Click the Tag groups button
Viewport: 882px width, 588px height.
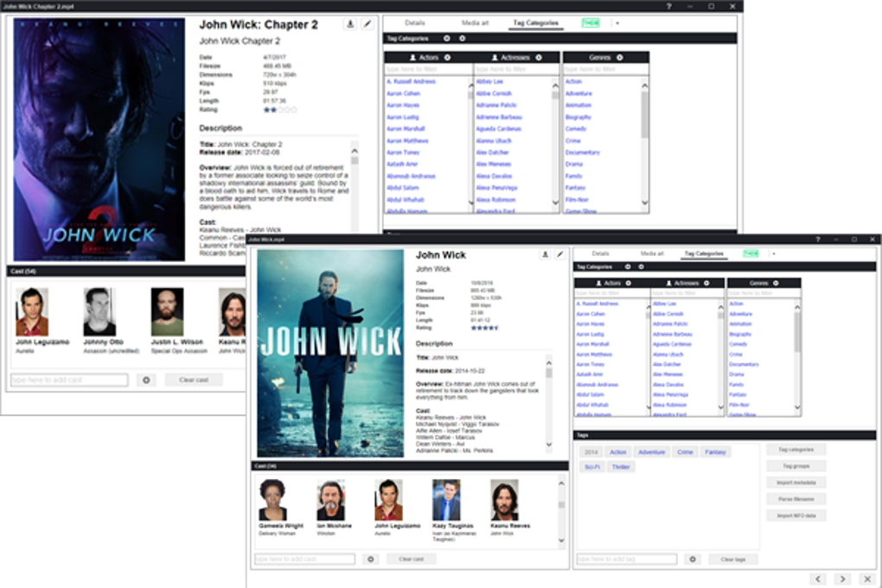click(796, 466)
